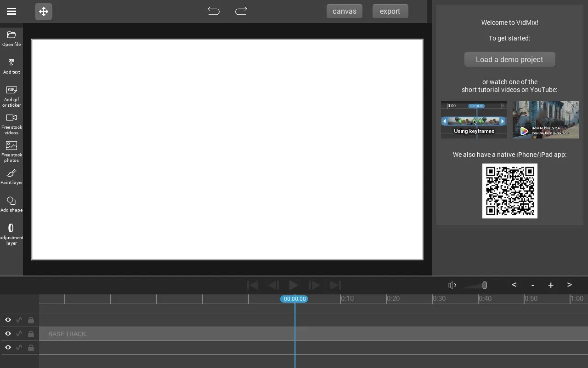Image resolution: width=588 pixels, height=368 pixels.
Task: Add a gif or sticker
Action: [11, 97]
